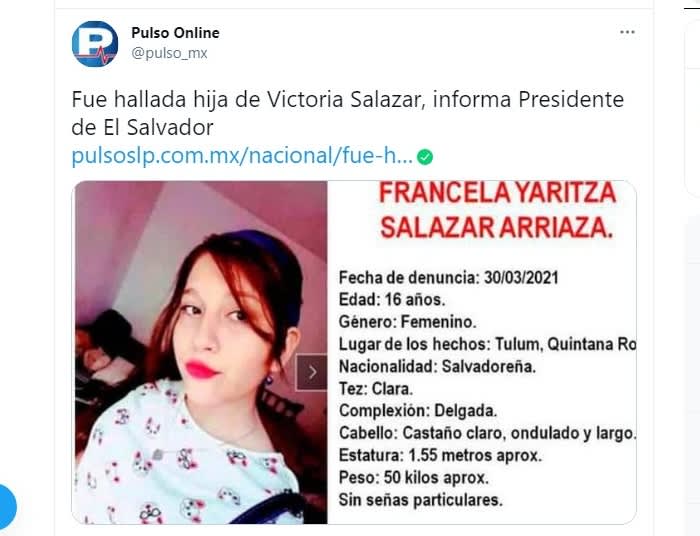Open the pulsoslp.com.mx article link
700x536 pixels.
[242, 156]
